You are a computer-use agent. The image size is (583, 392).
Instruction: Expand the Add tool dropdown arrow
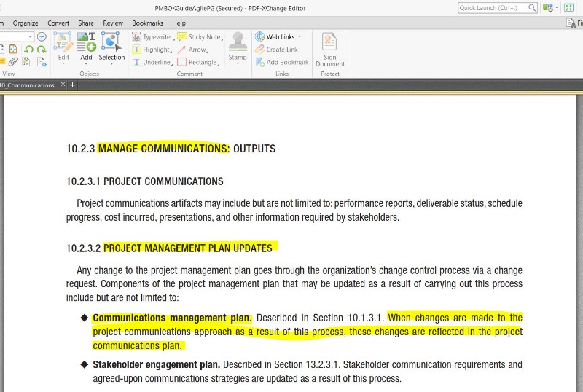(86, 64)
